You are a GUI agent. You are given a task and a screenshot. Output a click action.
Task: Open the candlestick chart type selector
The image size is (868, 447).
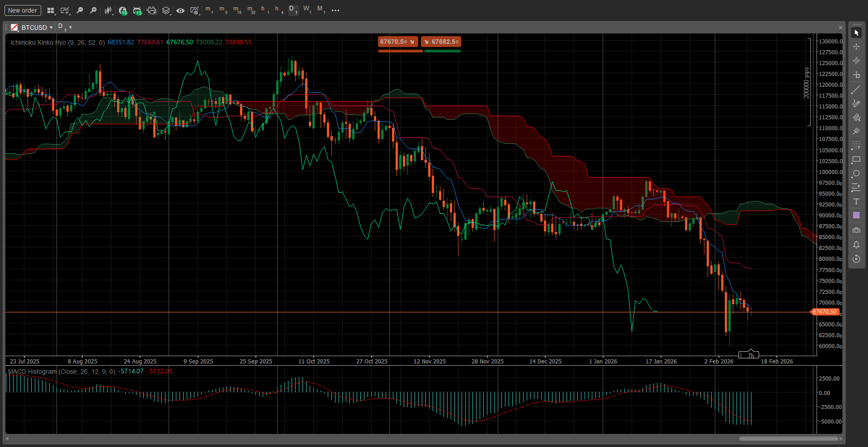(108, 10)
